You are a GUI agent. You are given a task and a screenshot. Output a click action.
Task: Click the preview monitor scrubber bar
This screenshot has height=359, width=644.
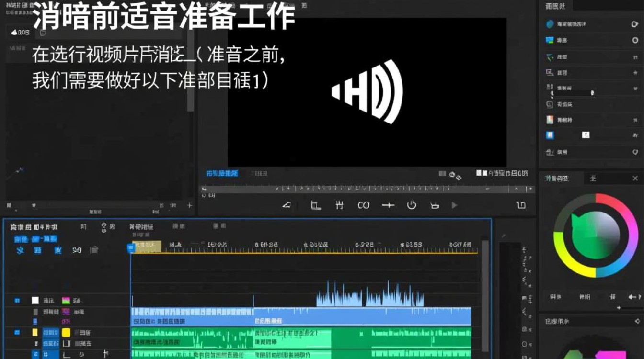click(x=368, y=190)
